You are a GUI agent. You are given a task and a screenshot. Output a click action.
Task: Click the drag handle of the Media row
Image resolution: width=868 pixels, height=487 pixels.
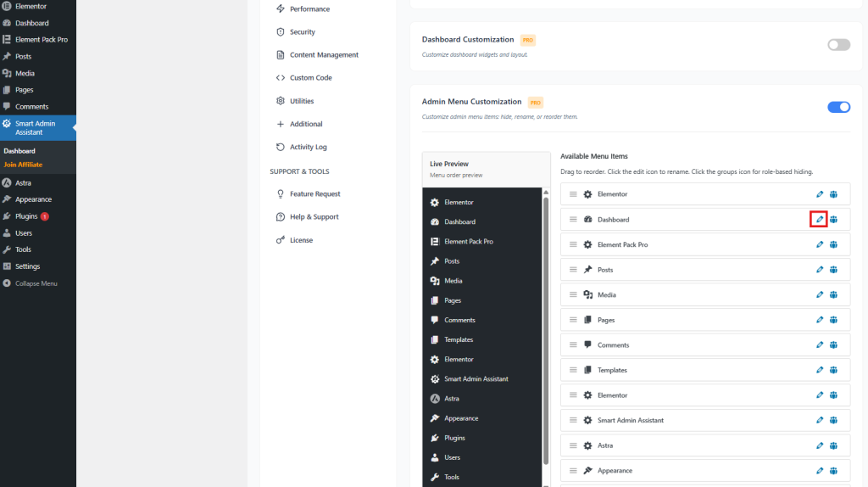tap(573, 294)
